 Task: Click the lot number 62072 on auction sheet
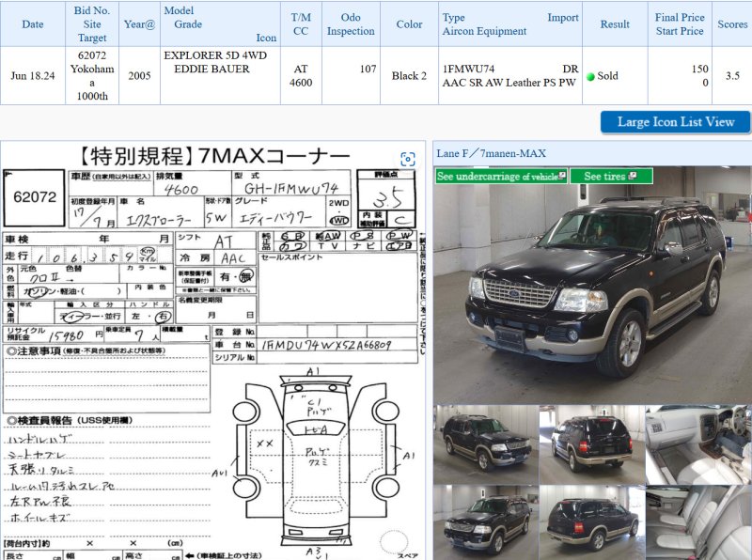[36, 197]
